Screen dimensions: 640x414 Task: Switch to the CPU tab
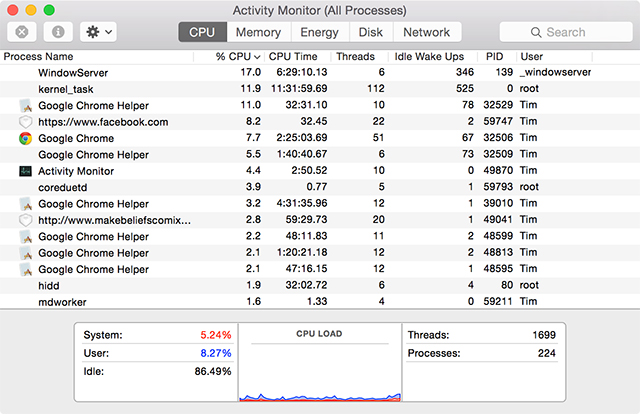tap(202, 32)
